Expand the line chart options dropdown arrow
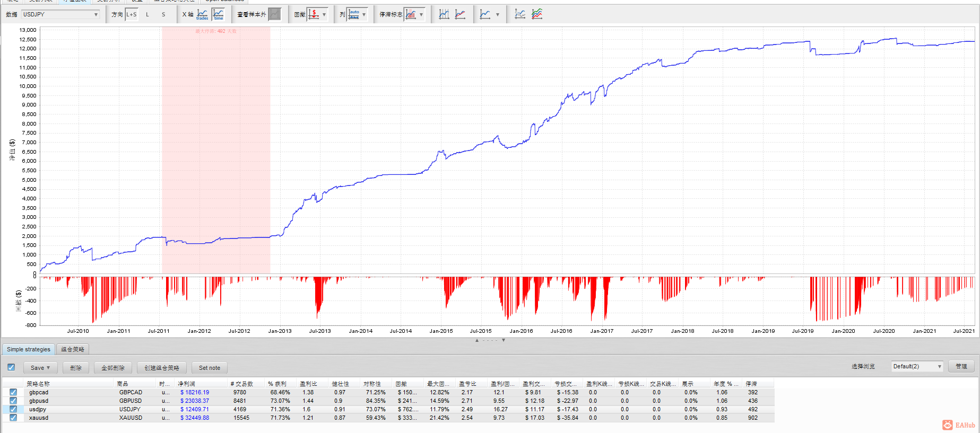980x433 pixels. pyautogui.click(x=497, y=14)
